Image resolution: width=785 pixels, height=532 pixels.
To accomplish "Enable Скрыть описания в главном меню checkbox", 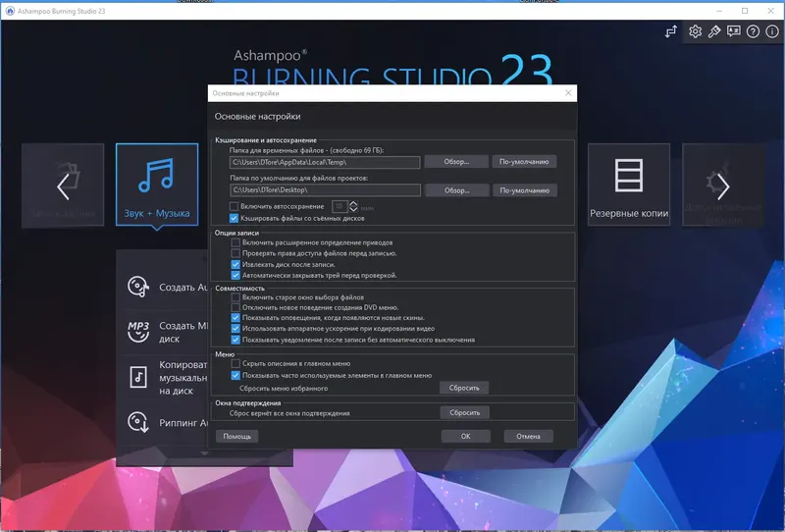I will pos(235,364).
